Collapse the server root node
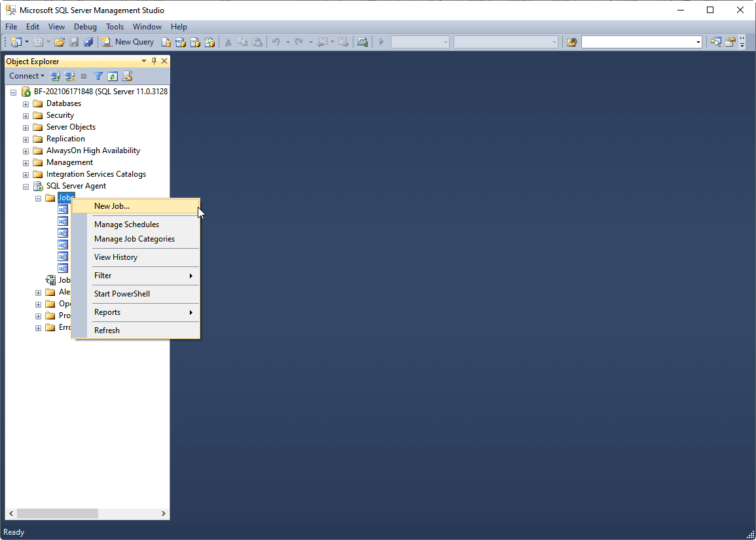 point(14,92)
